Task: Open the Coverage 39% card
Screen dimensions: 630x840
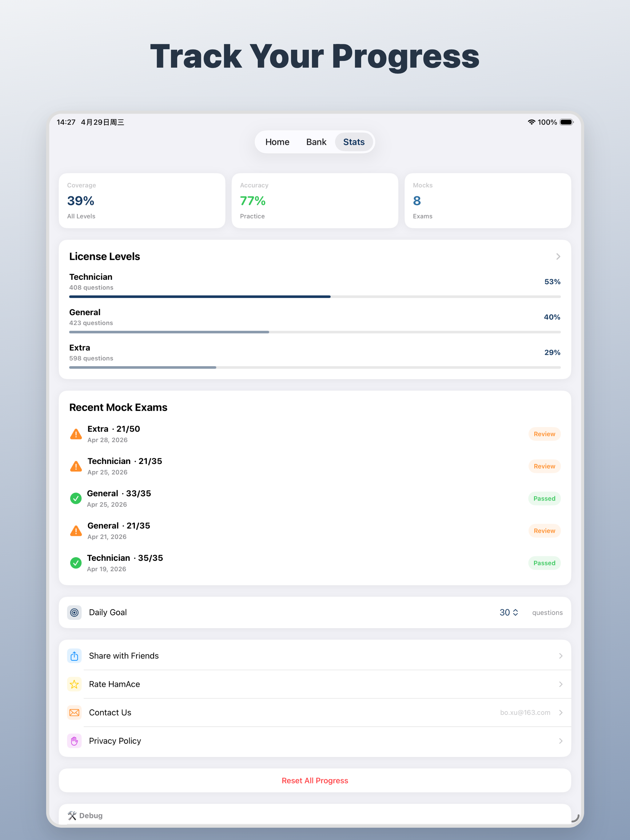Action: click(142, 200)
